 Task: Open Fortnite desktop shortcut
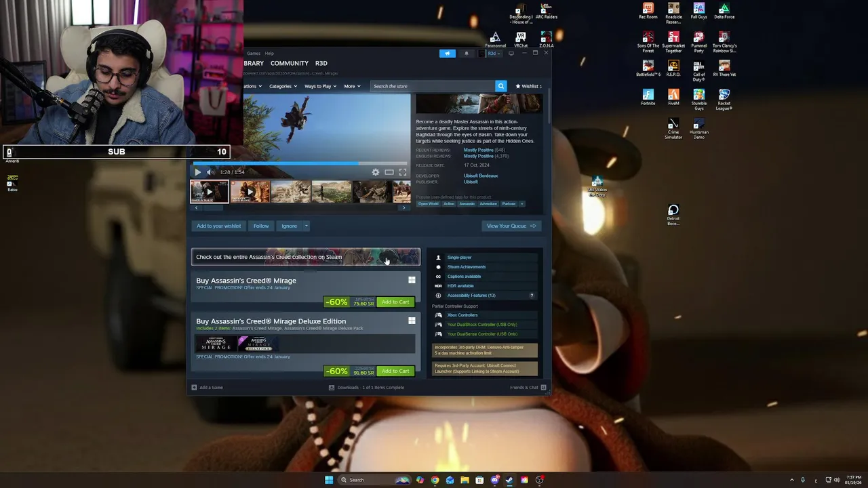pyautogui.click(x=648, y=97)
